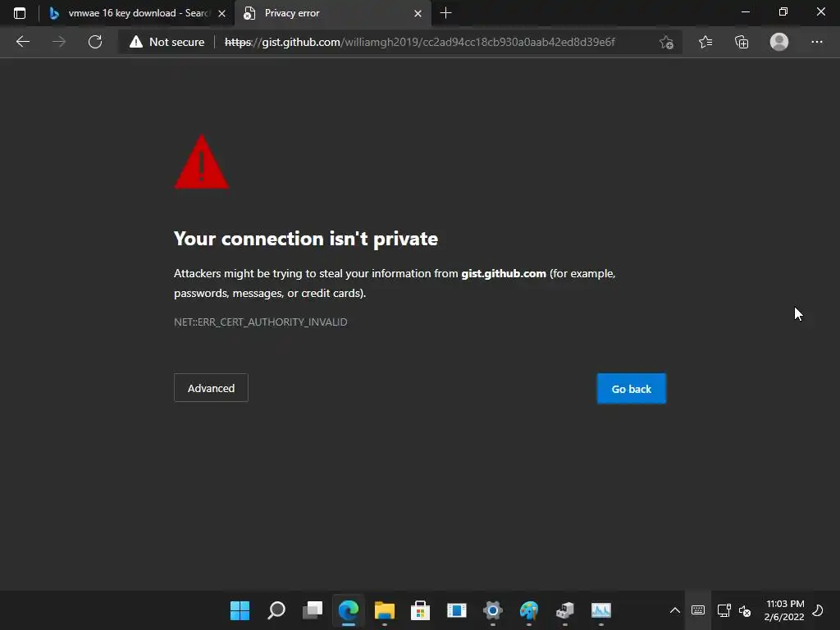The height and width of the screenshot is (630, 840).
Task: Open taskbar Search magnifier
Action: (276, 610)
